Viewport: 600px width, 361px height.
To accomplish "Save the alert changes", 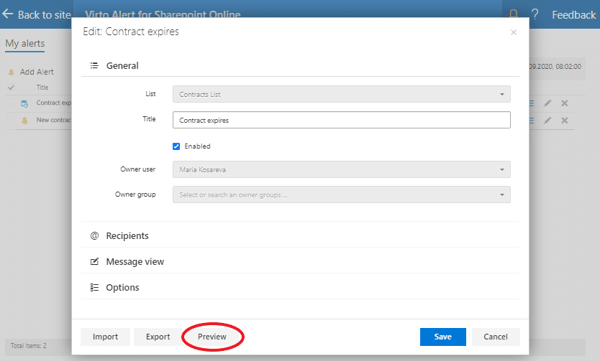I will (443, 337).
